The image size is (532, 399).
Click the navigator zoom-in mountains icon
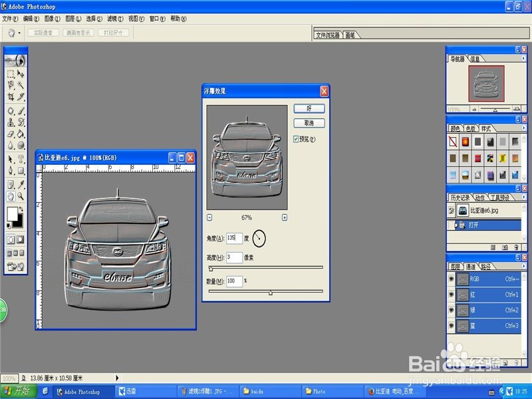click(x=517, y=109)
